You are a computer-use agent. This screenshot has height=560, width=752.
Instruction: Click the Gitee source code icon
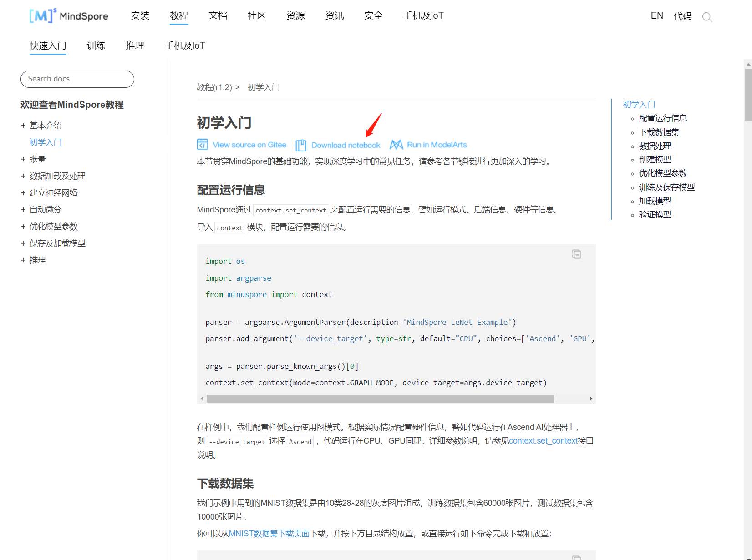pyautogui.click(x=202, y=145)
